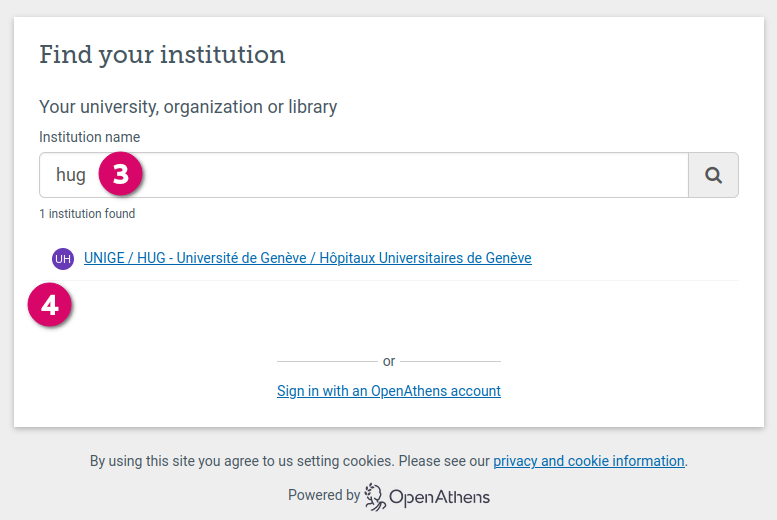The height and width of the screenshot is (520, 777).
Task: Click the '1 institution found' result count
Action: (87, 214)
